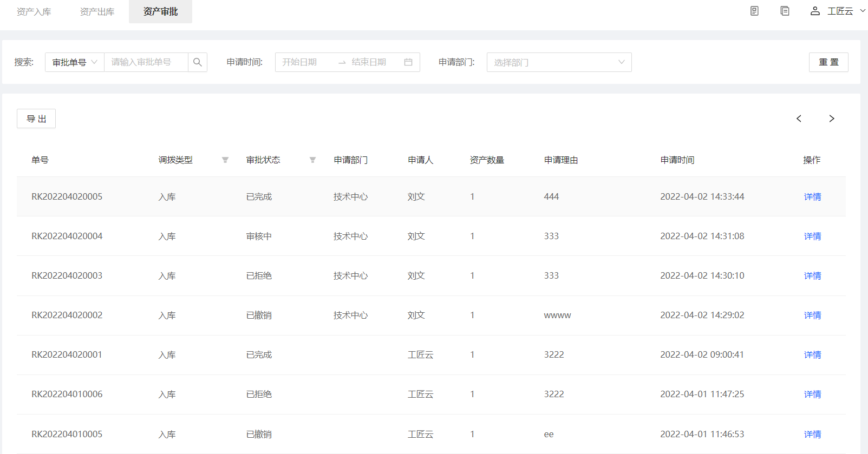Click the 申请人 column header
This screenshot has width=868, height=454.
click(420, 160)
